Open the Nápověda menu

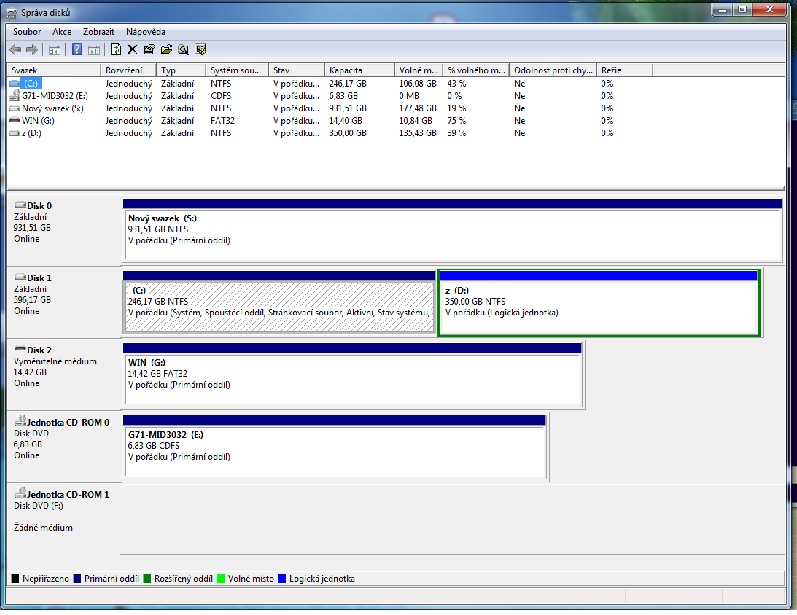point(146,32)
